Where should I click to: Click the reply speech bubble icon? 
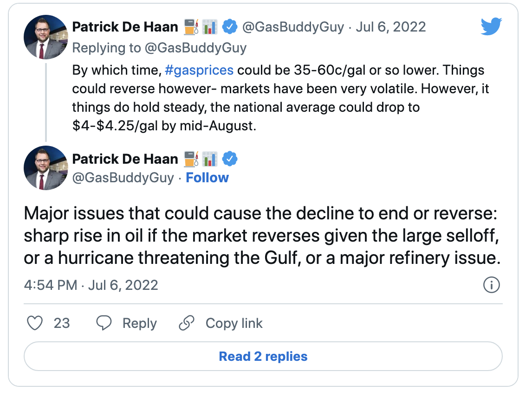tap(104, 323)
